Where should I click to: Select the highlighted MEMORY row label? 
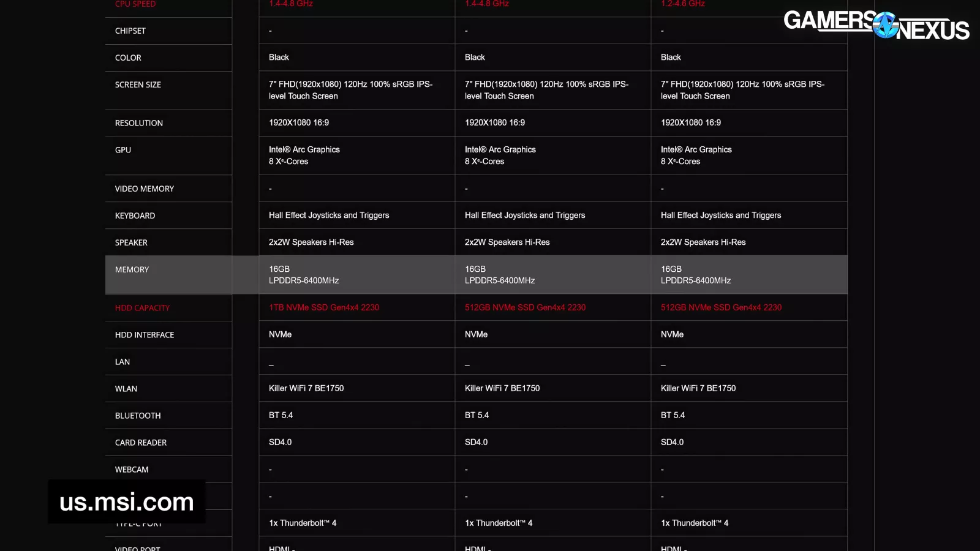pyautogui.click(x=132, y=269)
